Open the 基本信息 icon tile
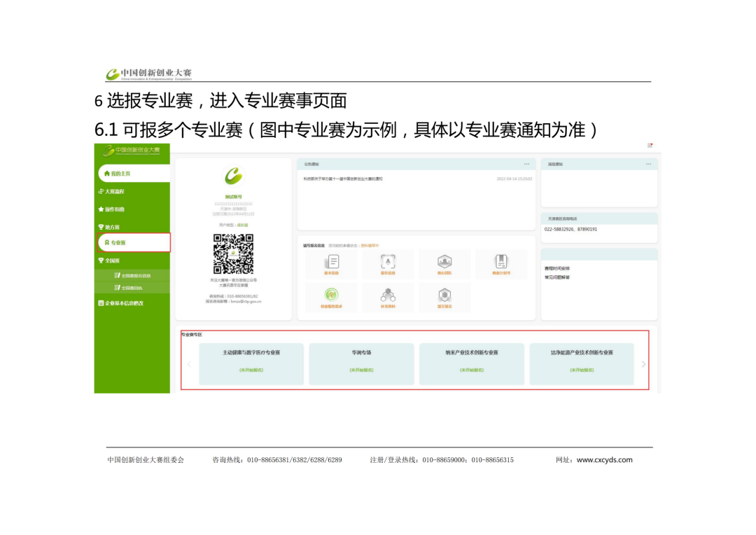 click(331, 264)
